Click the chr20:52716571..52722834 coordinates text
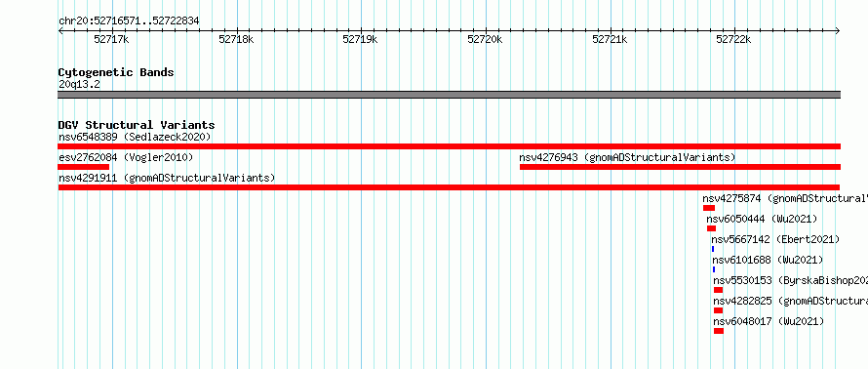Image resolution: width=868 pixels, height=369 pixels. pos(129,21)
